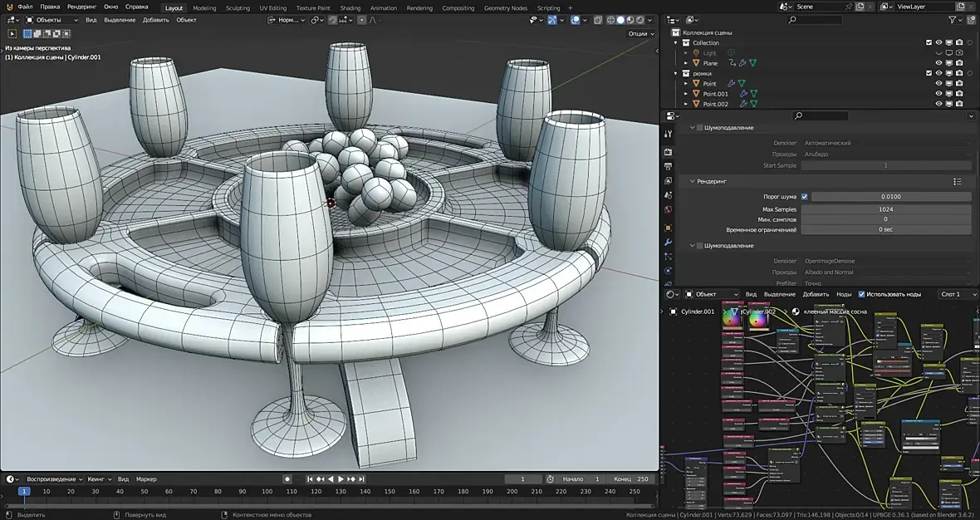
Task: Click the Опции button in viewport
Action: coord(639,34)
